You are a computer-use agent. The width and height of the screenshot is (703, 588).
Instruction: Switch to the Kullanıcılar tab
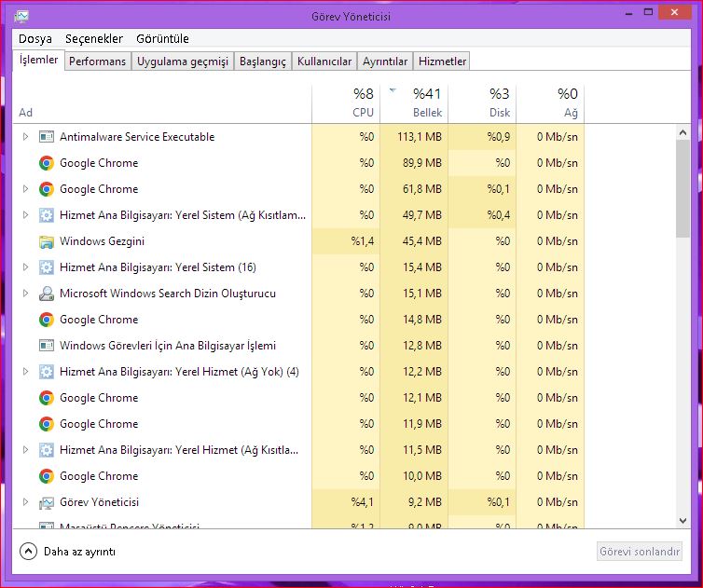[324, 62]
